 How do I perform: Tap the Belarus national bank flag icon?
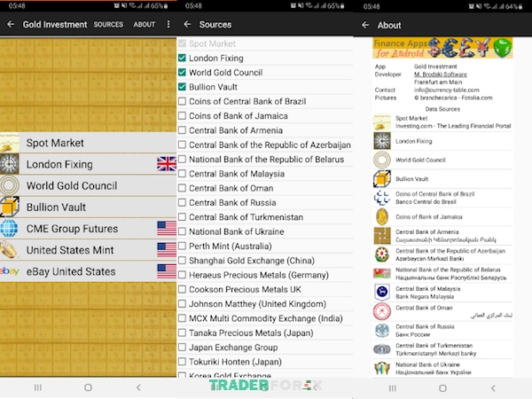[x=382, y=273]
